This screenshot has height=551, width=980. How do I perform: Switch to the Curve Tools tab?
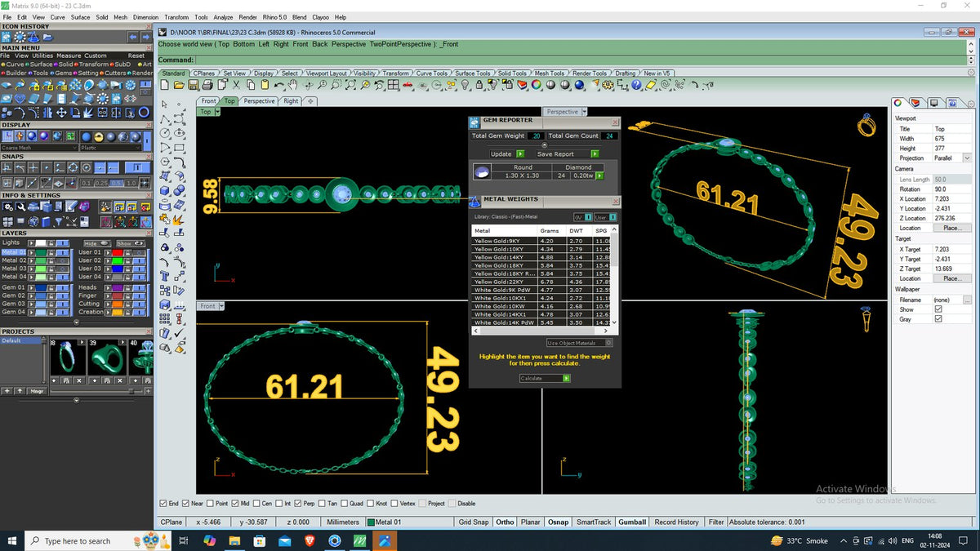point(432,73)
